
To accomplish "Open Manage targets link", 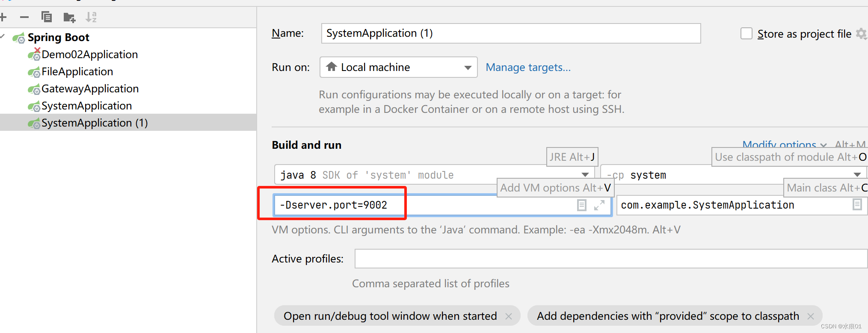I will pyautogui.click(x=528, y=68).
